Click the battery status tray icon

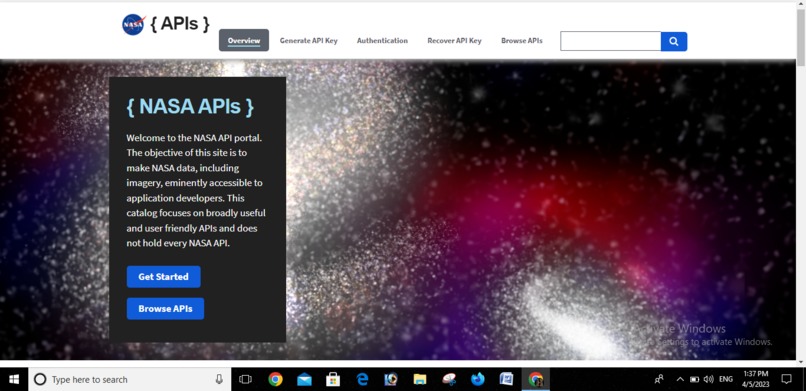(x=694, y=379)
